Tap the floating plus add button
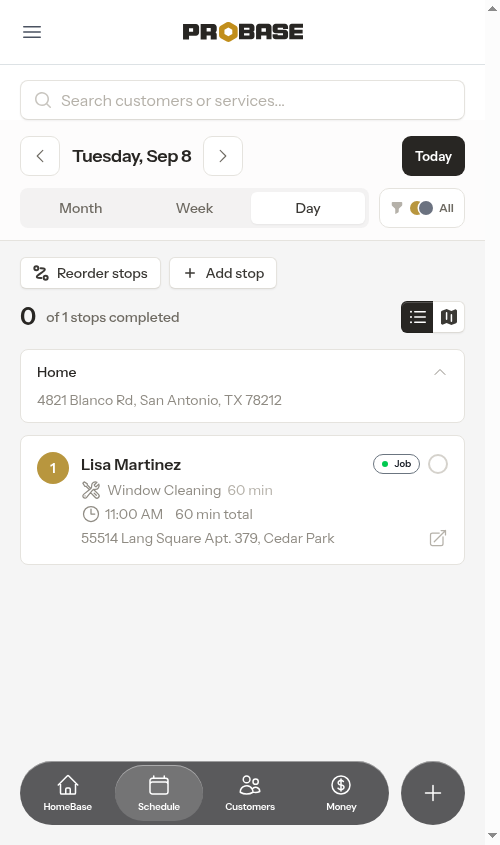 tap(433, 793)
